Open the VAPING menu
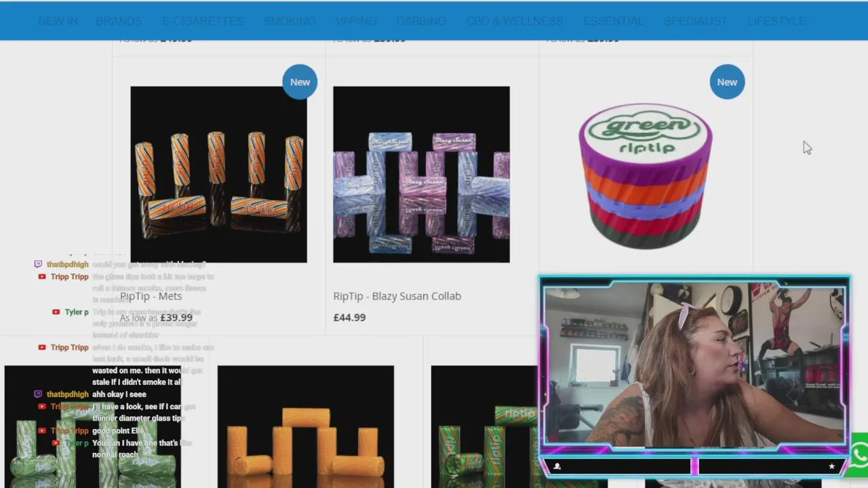 356,21
